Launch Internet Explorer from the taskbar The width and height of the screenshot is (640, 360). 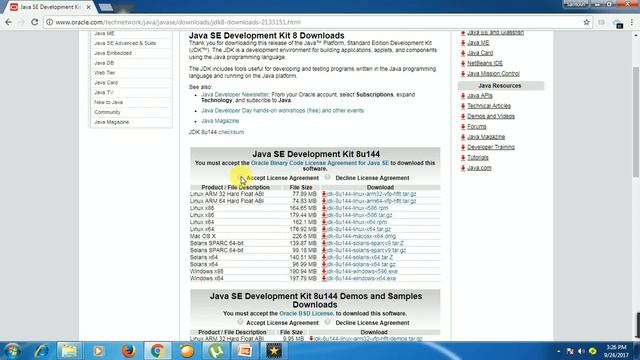tap(41, 351)
